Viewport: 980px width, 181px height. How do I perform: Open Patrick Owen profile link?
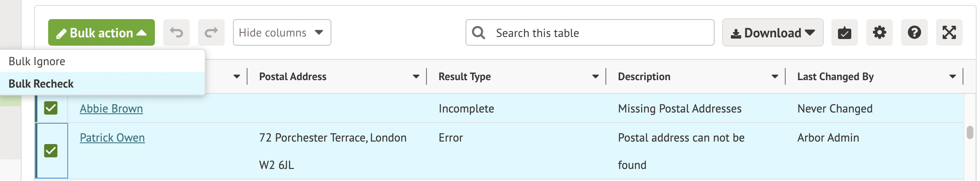pos(112,137)
